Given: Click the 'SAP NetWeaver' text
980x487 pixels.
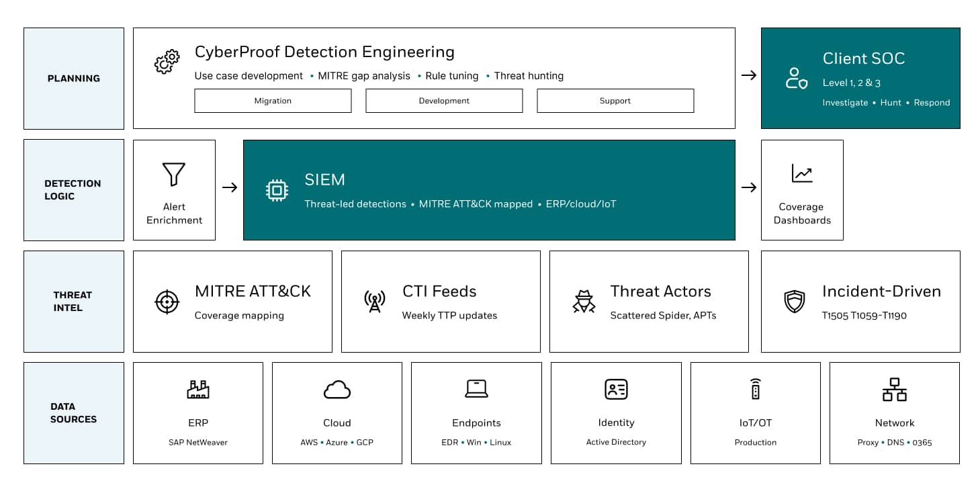Looking at the screenshot, I should (198, 442).
